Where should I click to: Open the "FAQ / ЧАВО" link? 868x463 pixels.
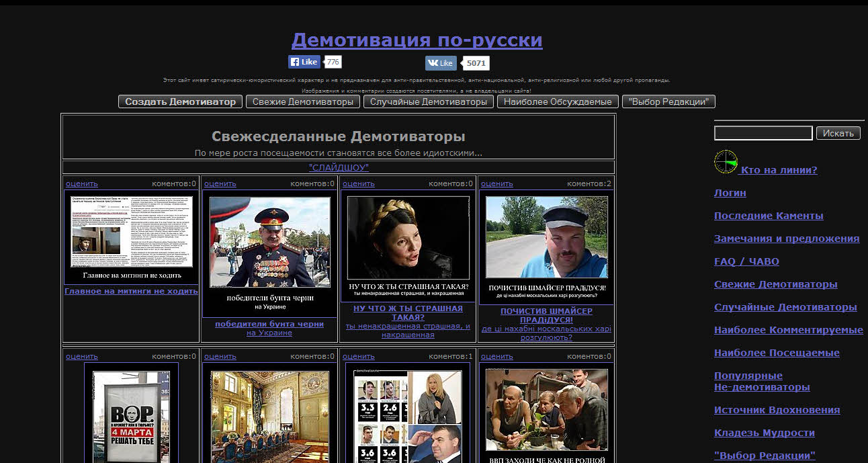[x=746, y=261]
